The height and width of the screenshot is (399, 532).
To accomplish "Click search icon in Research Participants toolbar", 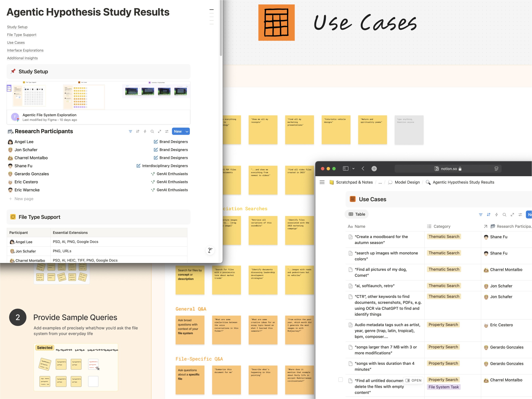I will 152,131.
